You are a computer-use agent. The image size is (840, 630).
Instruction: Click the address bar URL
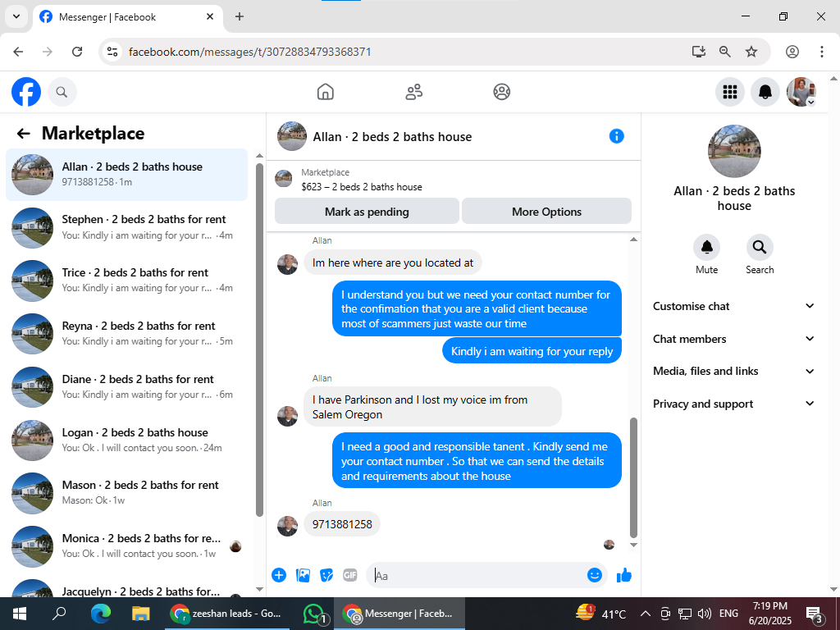click(x=249, y=52)
